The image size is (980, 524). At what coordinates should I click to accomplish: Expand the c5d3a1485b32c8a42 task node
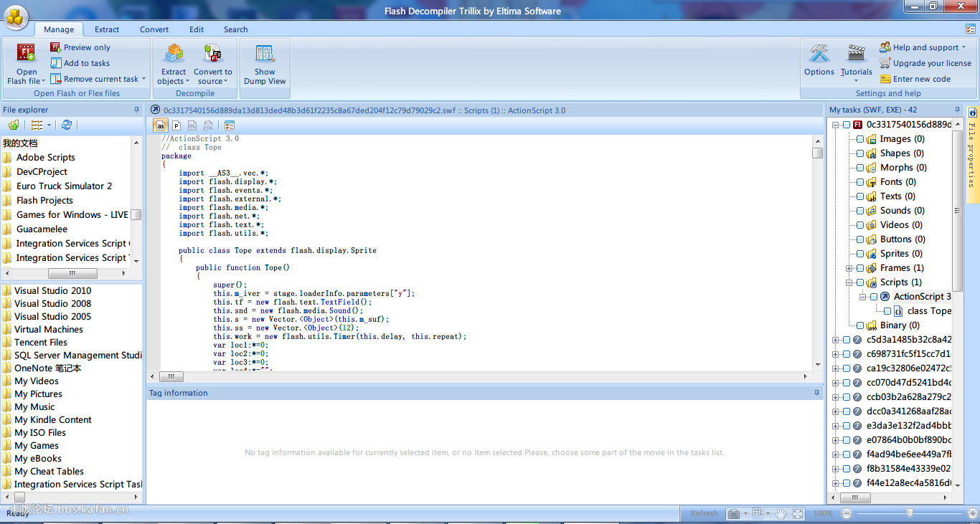tap(836, 340)
